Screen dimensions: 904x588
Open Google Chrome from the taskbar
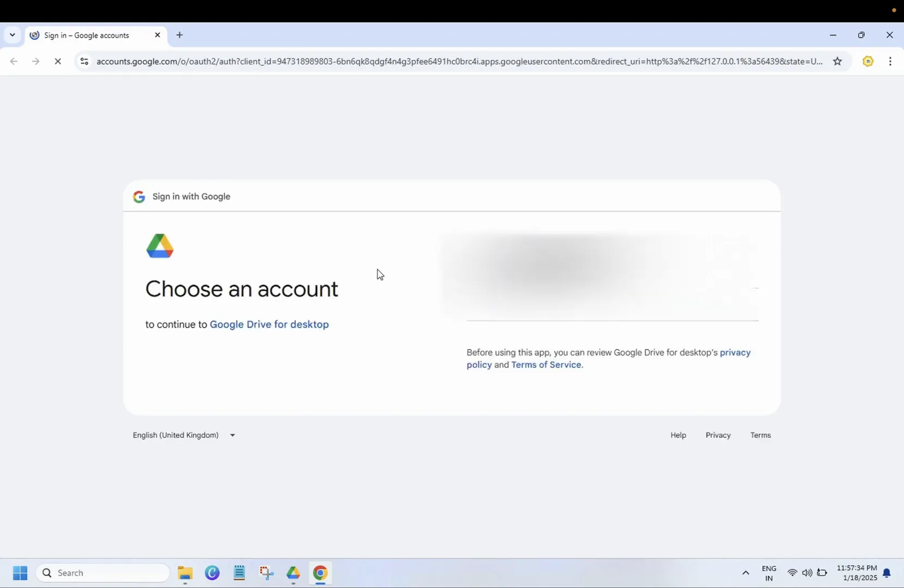[x=320, y=573]
